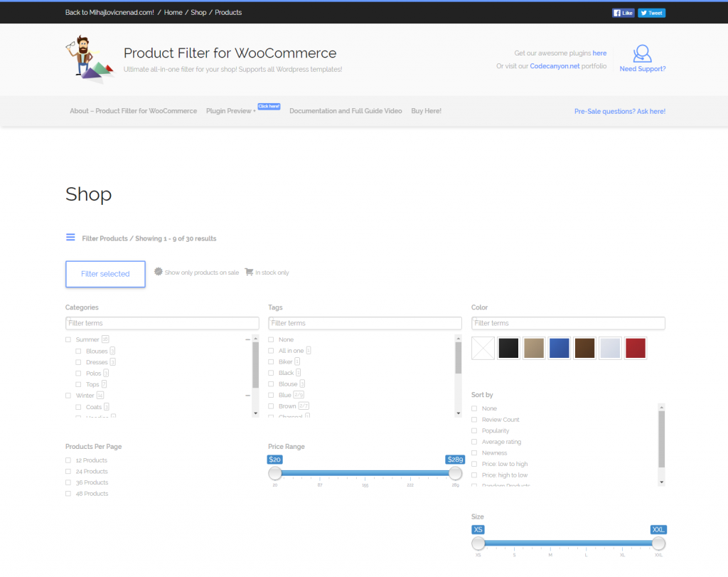Click Categories list scroll down arrow
Screen dimensions: 728x577
[x=255, y=413]
